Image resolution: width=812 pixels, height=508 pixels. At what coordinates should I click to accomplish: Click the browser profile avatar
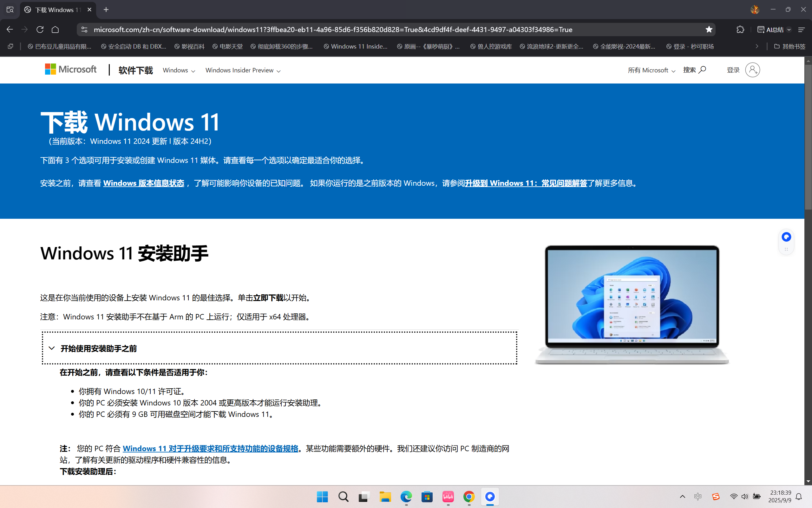click(755, 10)
